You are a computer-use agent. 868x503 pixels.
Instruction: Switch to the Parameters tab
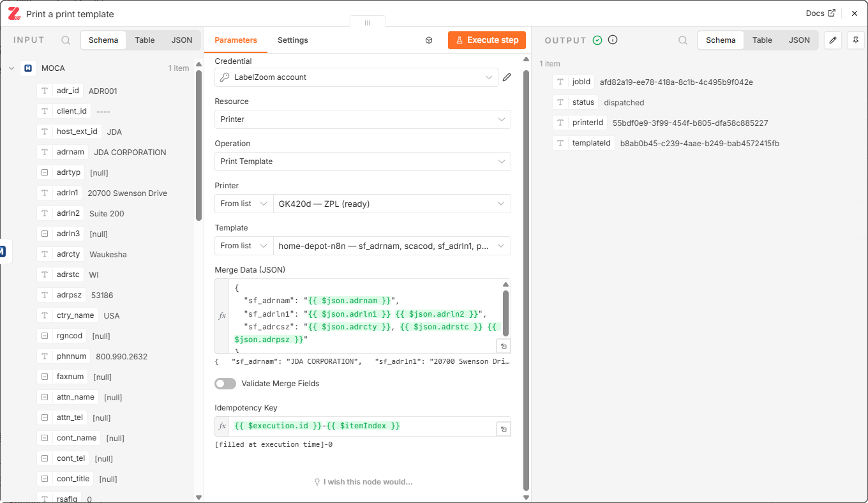click(236, 40)
